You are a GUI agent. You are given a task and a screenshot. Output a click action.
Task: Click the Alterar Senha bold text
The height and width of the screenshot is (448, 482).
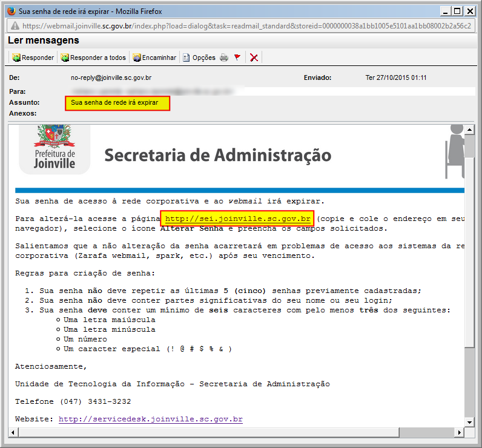click(x=192, y=229)
